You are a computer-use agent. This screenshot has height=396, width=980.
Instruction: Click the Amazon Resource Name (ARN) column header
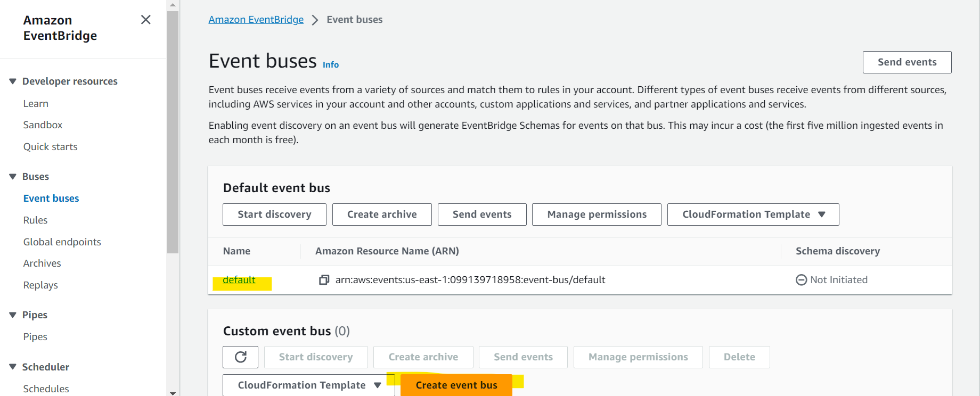[387, 251]
